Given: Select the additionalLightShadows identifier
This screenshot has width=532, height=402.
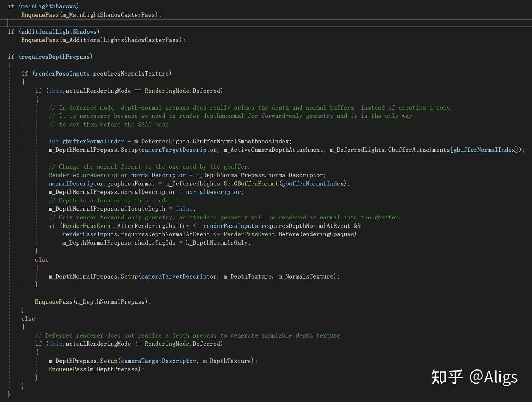Looking at the screenshot, I should (60, 31).
